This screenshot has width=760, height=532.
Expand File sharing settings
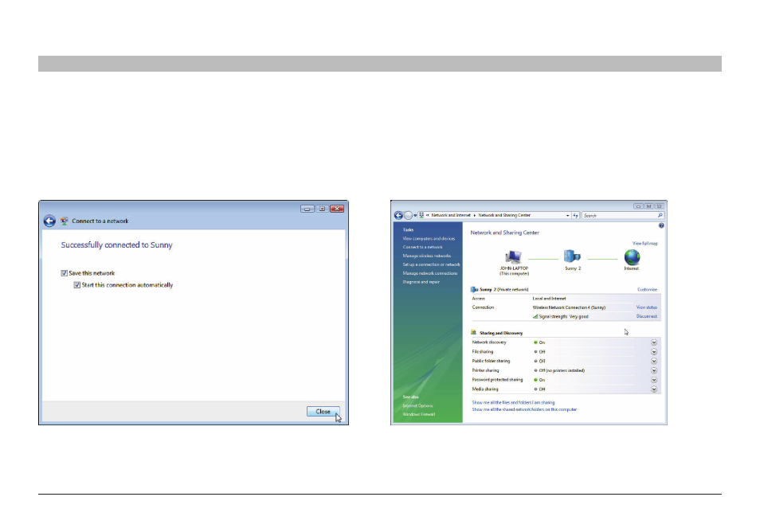coord(654,352)
